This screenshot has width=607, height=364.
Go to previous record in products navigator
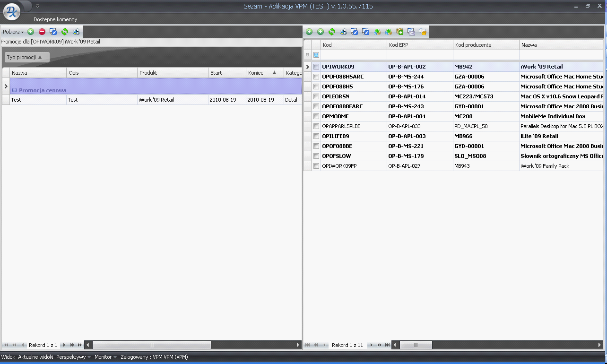pos(325,345)
